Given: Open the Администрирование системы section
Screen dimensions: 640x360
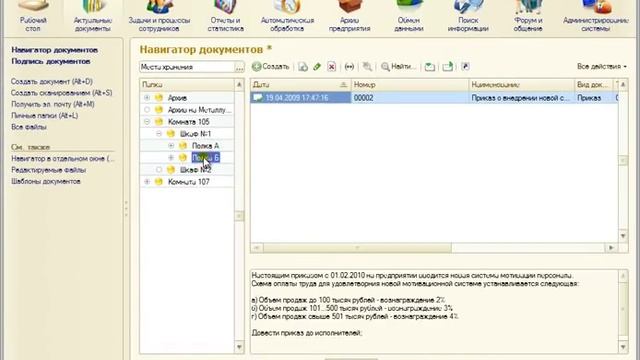Looking at the screenshot, I should [x=596, y=16].
